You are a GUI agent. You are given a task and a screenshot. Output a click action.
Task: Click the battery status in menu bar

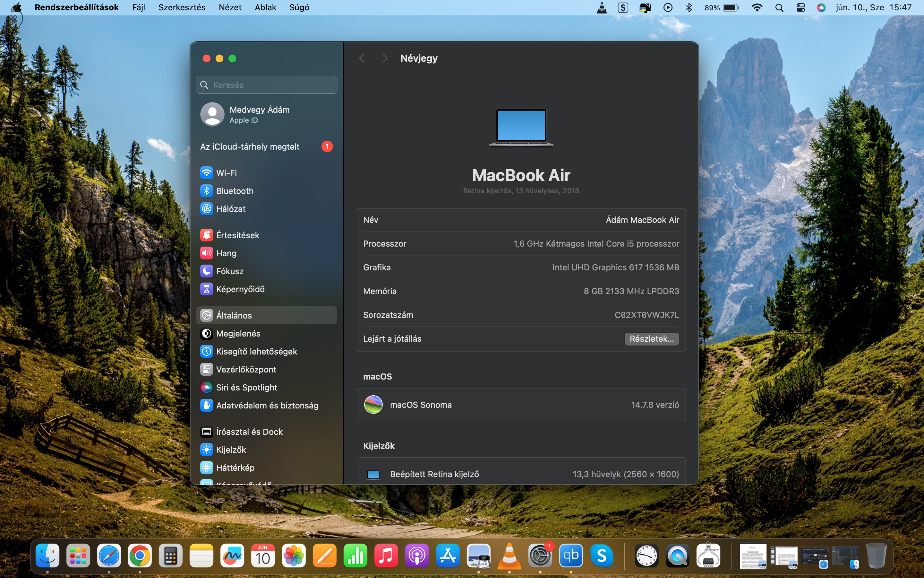click(x=722, y=8)
